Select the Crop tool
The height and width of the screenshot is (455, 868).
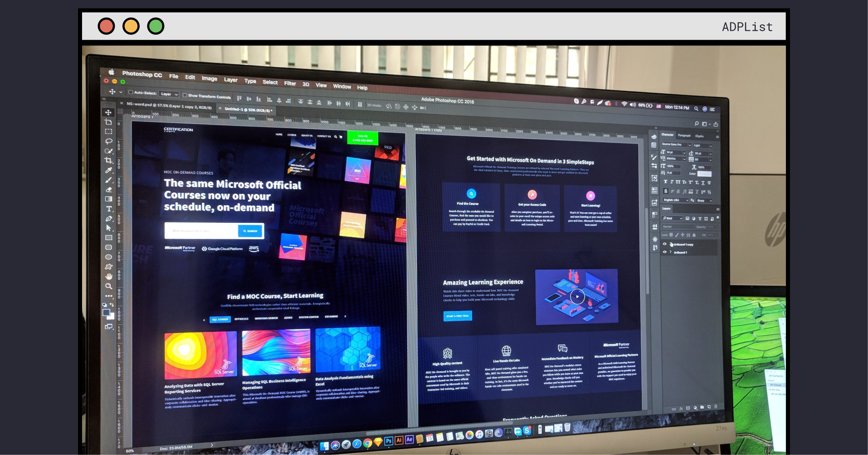[x=108, y=160]
